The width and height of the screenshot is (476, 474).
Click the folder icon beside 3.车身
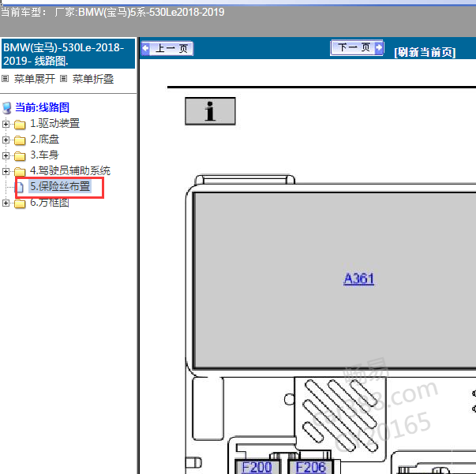pyautogui.click(x=20, y=156)
